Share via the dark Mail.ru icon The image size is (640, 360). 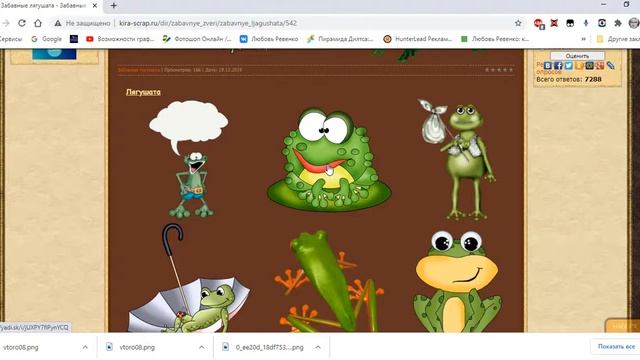click(x=589, y=65)
